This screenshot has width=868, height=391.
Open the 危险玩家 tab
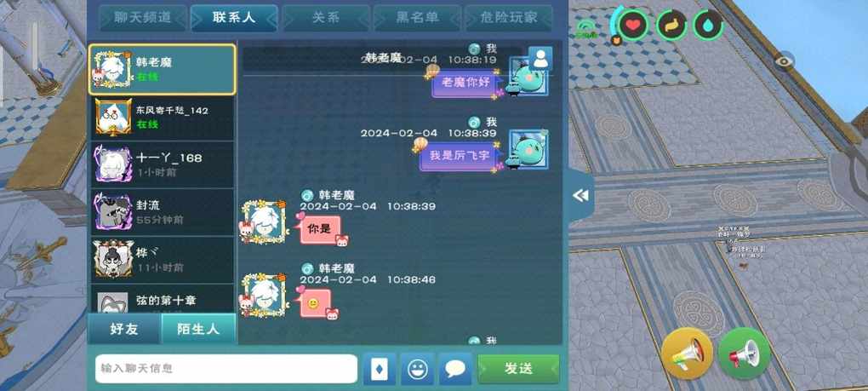click(x=509, y=18)
